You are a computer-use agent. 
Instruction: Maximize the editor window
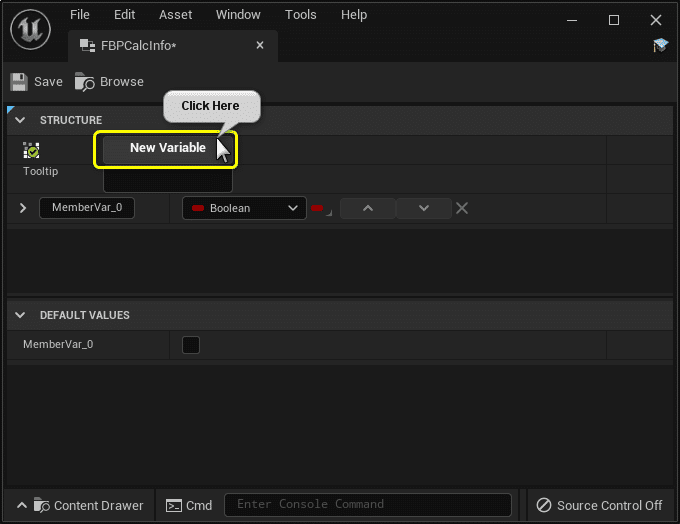tap(614, 20)
